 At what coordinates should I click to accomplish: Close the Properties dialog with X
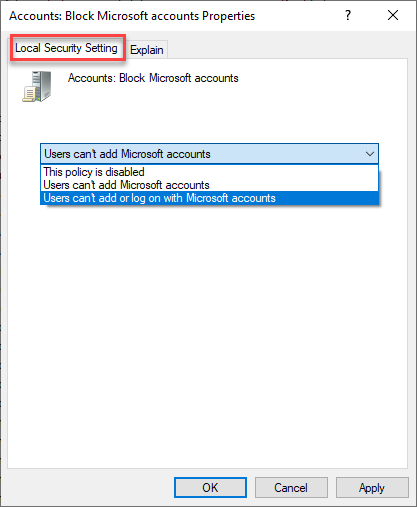393,15
